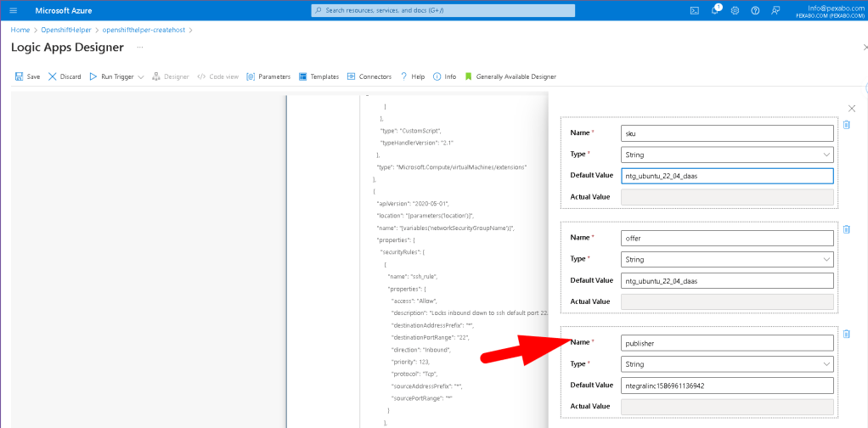The image size is (868, 428).
Task: Expand the Run Trigger dropdown chevron
Action: (x=141, y=77)
